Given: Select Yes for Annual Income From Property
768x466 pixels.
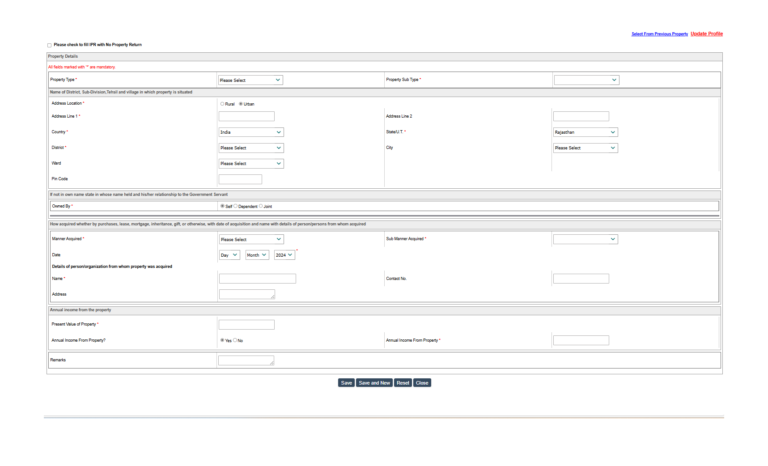Looking at the screenshot, I should pyautogui.click(x=222, y=340).
